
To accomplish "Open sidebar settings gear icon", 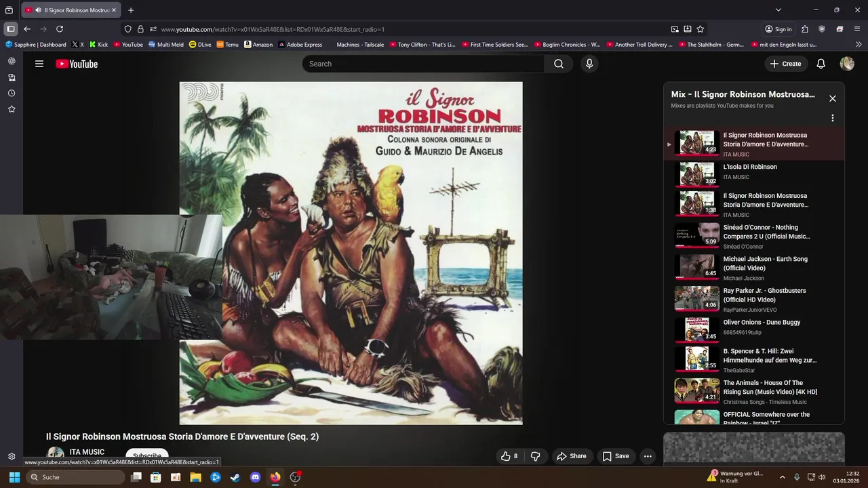I will pos(12,457).
